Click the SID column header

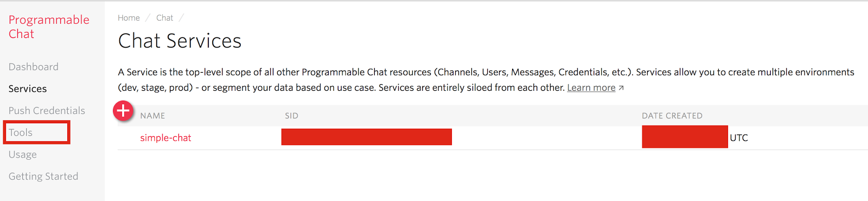(x=291, y=116)
